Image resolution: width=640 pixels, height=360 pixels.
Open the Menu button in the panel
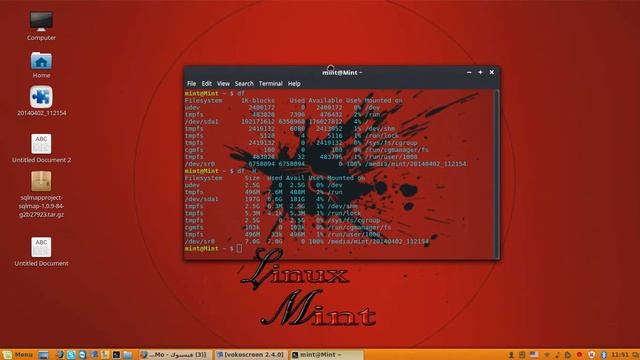coord(17,355)
